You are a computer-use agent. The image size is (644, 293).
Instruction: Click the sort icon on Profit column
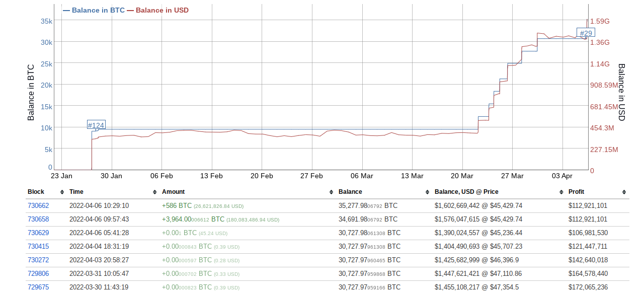tap(624, 192)
